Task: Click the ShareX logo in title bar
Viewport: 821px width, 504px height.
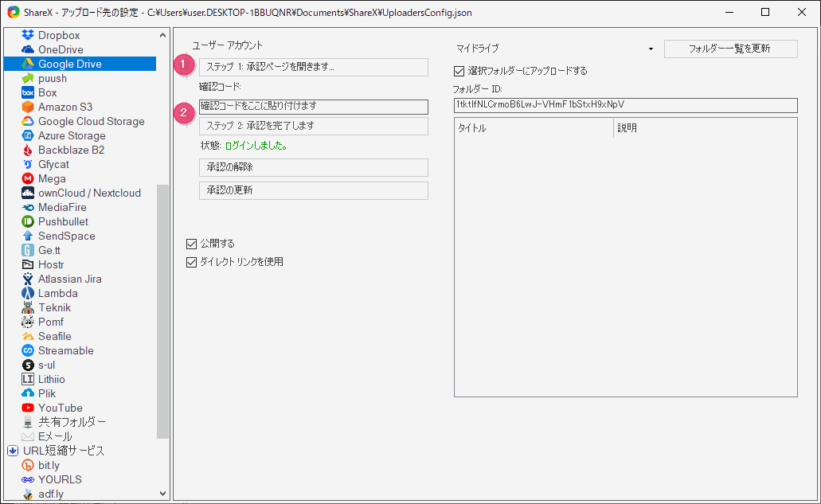Action: (13, 12)
